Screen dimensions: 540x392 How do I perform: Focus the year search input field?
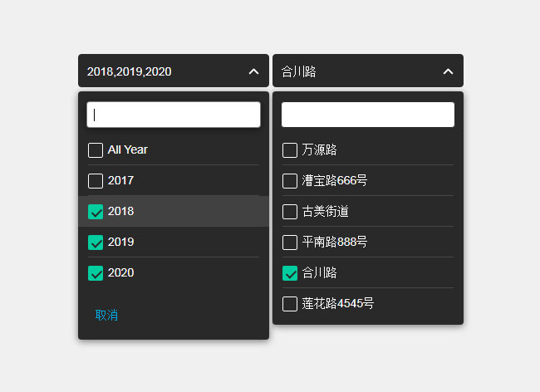pyautogui.click(x=174, y=115)
